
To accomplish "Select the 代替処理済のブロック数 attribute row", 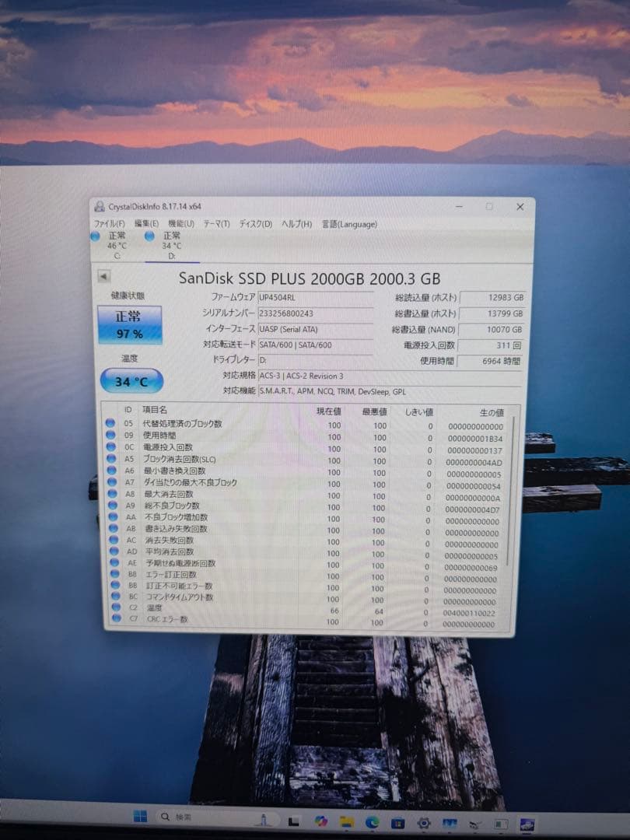I will pos(306,425).
